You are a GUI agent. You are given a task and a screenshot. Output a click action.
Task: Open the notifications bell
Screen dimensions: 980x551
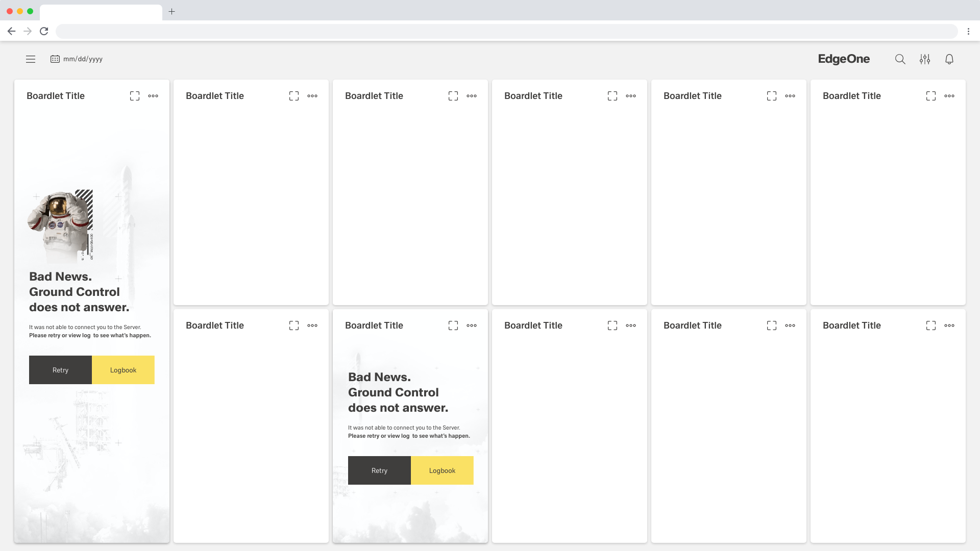(x=949, y=59)
